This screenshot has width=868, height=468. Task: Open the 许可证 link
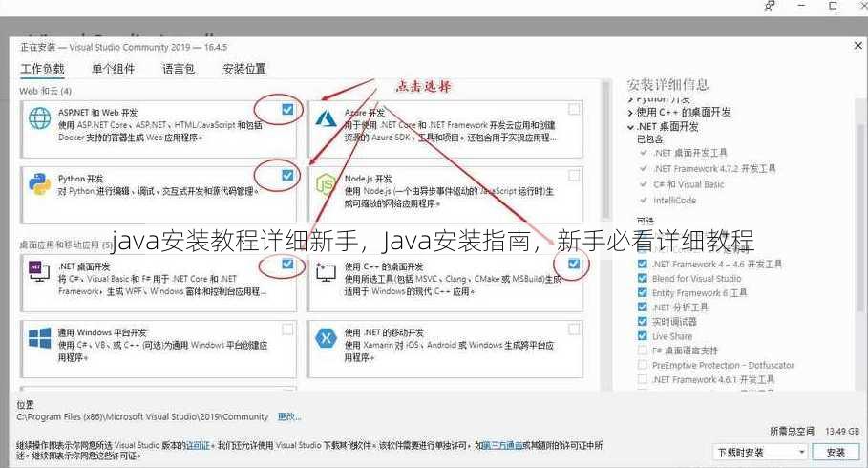coord(198,445)
